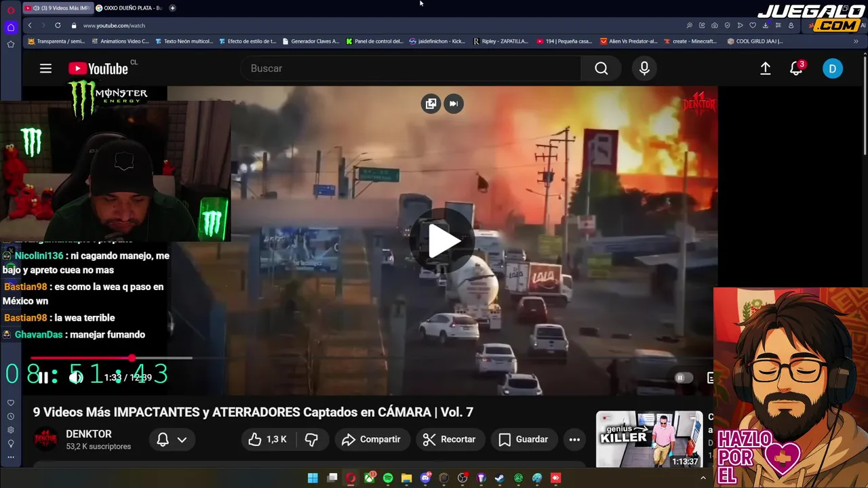
Task: Open the "Texto Neón multicol..." bookmark
Action: click(x=184, y=41)
